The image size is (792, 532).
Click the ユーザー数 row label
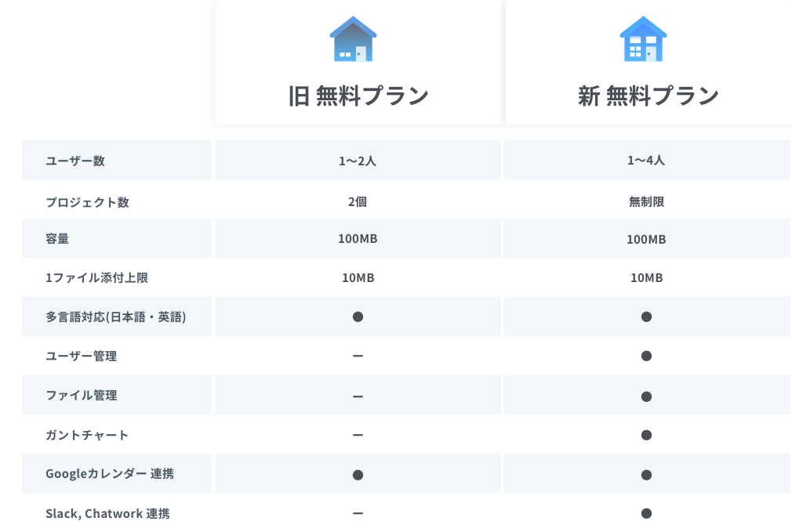(75, 161)
